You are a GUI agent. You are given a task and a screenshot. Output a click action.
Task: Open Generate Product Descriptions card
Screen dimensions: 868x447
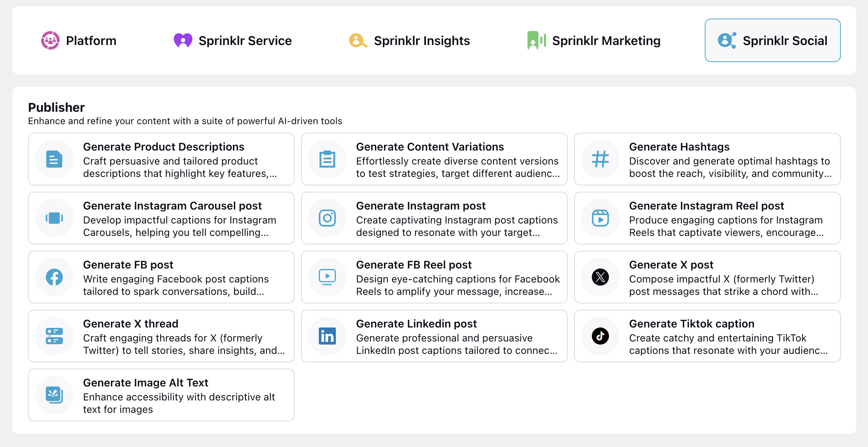(x=161, y=159)
